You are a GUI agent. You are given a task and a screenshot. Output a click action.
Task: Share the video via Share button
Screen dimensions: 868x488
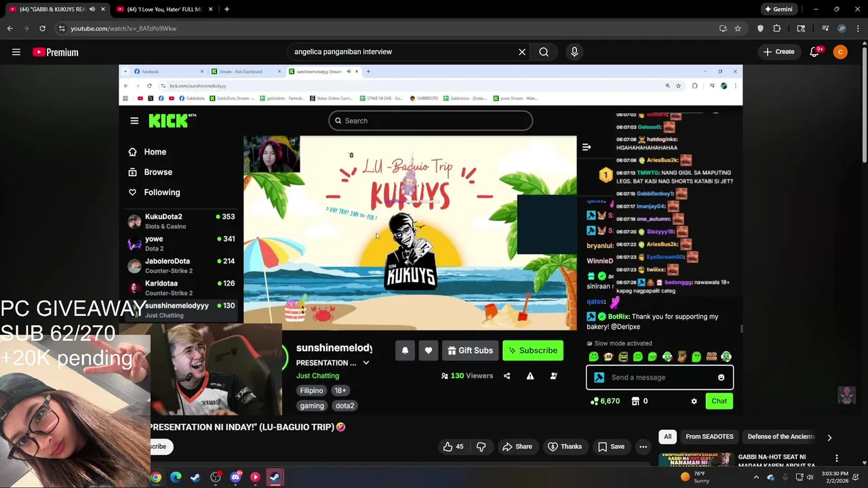(x=517, y=447)
